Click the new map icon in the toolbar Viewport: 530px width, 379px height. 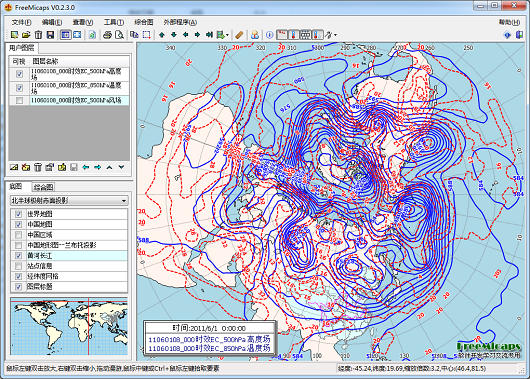coord(14,35)
